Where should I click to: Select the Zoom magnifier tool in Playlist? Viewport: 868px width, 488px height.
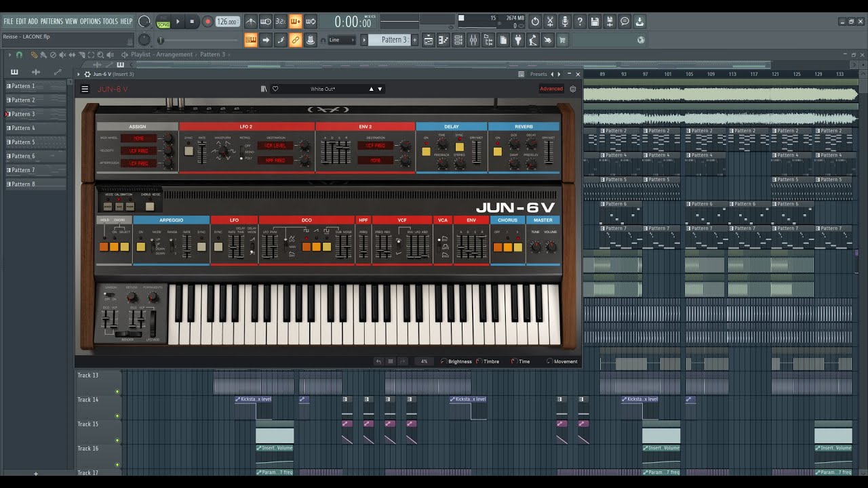tap(100, 55)
